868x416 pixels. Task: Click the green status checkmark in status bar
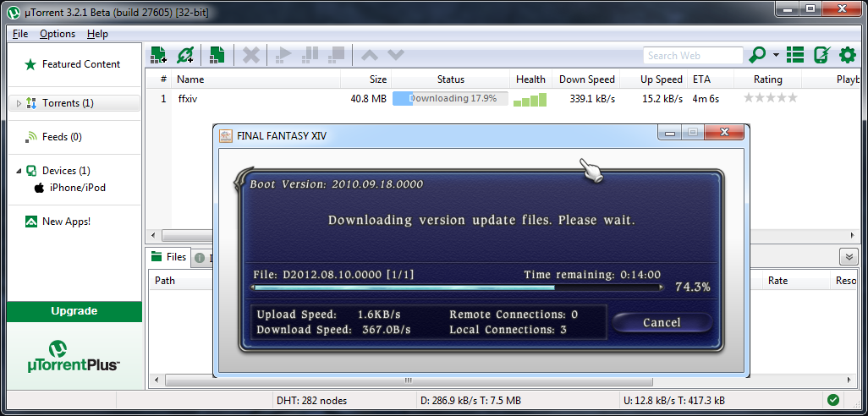[x=833, y=400]
